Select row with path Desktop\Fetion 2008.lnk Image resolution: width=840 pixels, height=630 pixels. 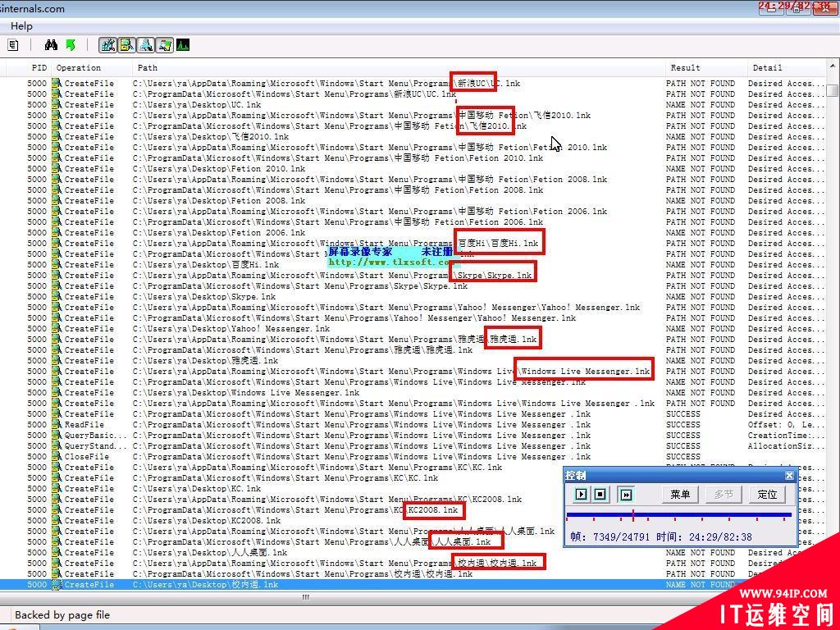point(413,200)
